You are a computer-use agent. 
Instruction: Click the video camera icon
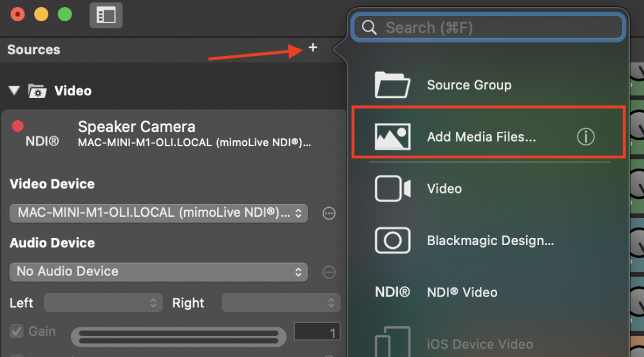392,188
